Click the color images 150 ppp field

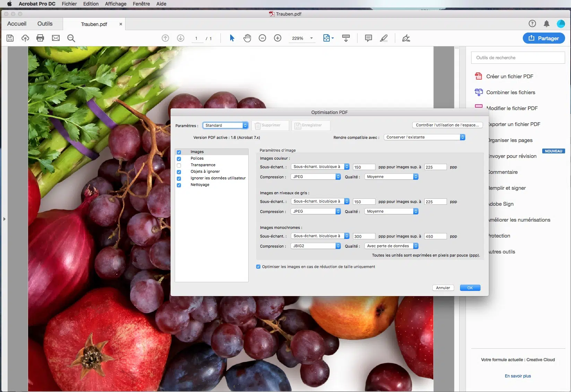click(364, 167)
